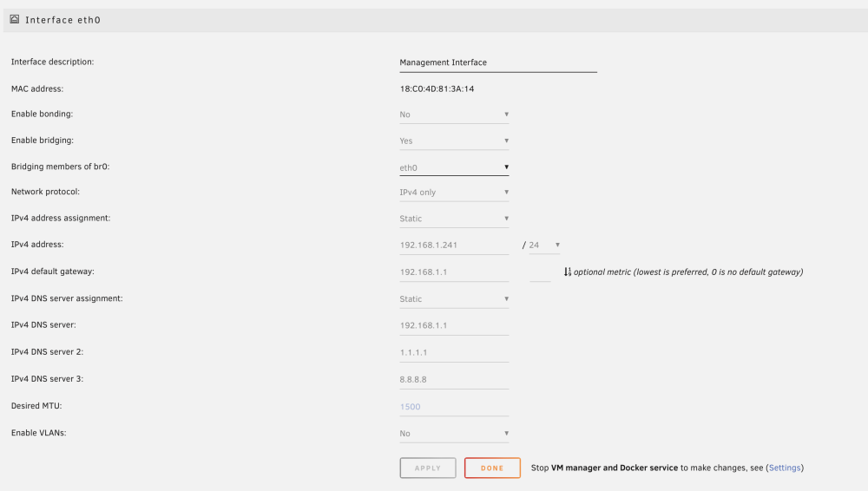Click the Enable VLANs label
Image resolution: width=868 pixels, height=491 pixels.
[x=39, y=433]
